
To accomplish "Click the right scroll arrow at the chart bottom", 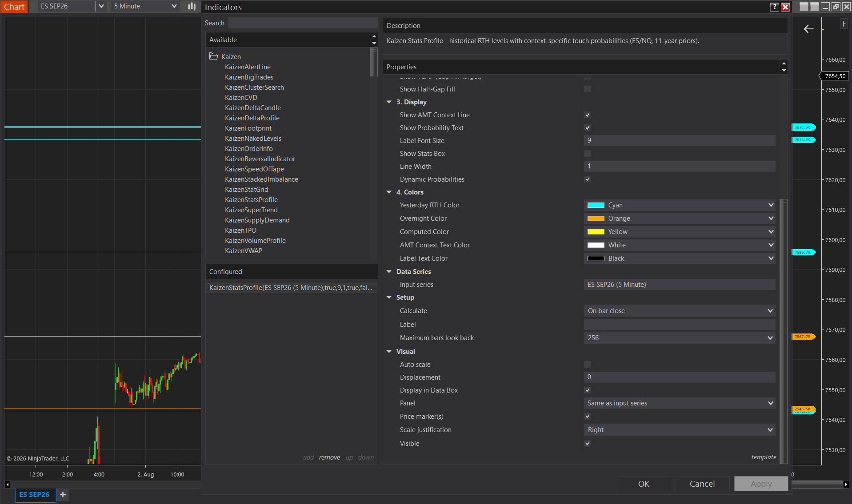I will tap(846, 484).
